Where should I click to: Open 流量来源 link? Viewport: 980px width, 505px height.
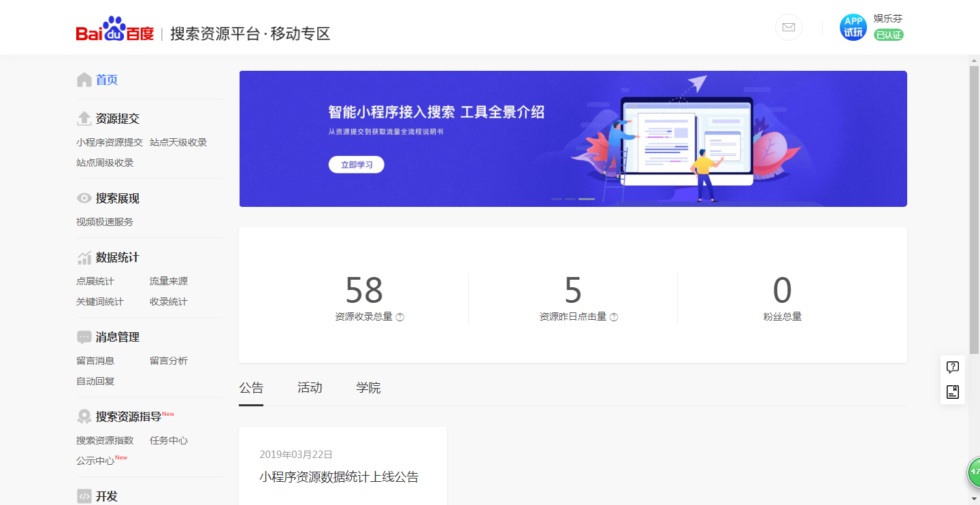[x=169, y=281]
